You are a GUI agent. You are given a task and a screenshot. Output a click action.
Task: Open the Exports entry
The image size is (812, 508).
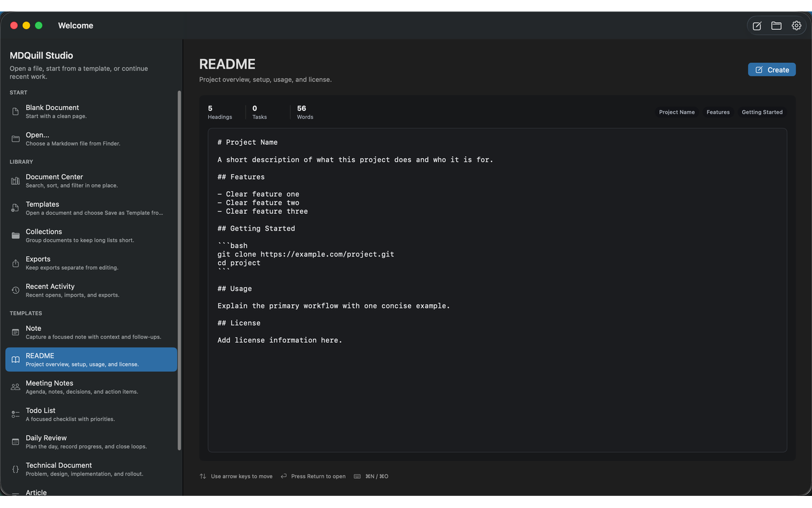[x=91, y=263]
